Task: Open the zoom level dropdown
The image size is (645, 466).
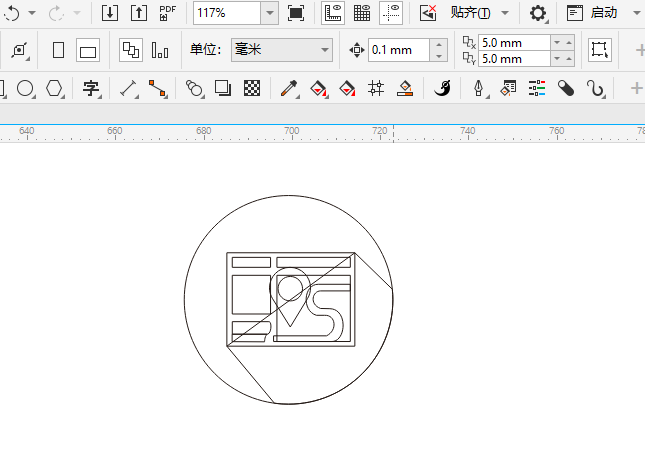Action: 270,13
